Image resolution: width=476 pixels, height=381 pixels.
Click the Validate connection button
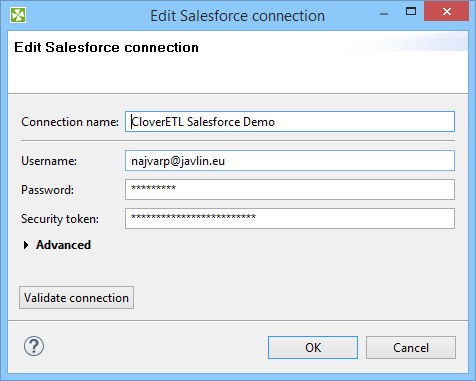(x=76, y=297)
